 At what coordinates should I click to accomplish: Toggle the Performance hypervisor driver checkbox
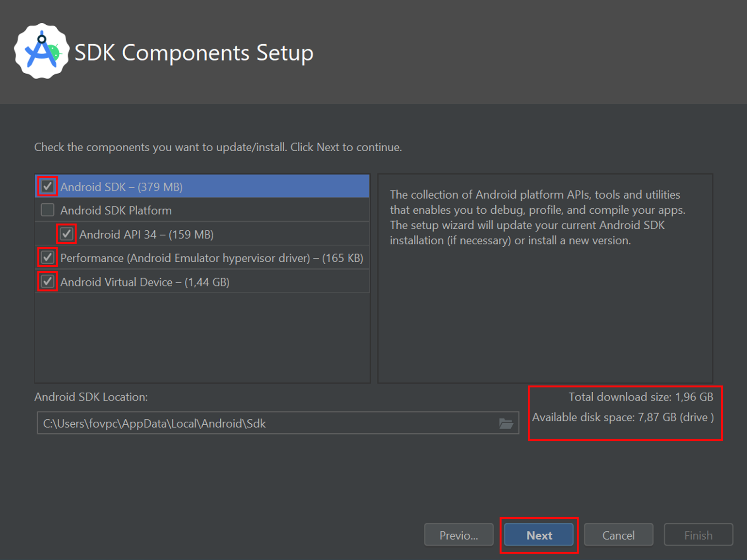pyautogui.click(x=48, y=257)
